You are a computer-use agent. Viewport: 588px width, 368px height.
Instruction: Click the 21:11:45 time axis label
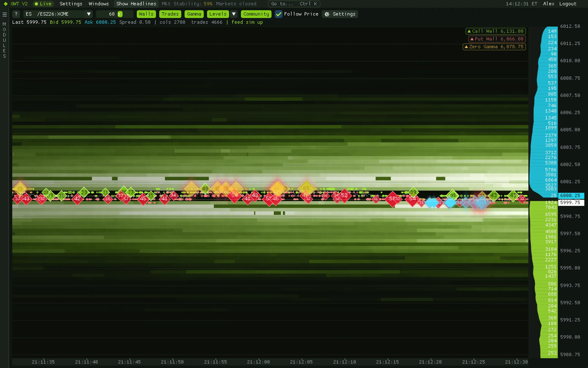[x=129, y=362]
